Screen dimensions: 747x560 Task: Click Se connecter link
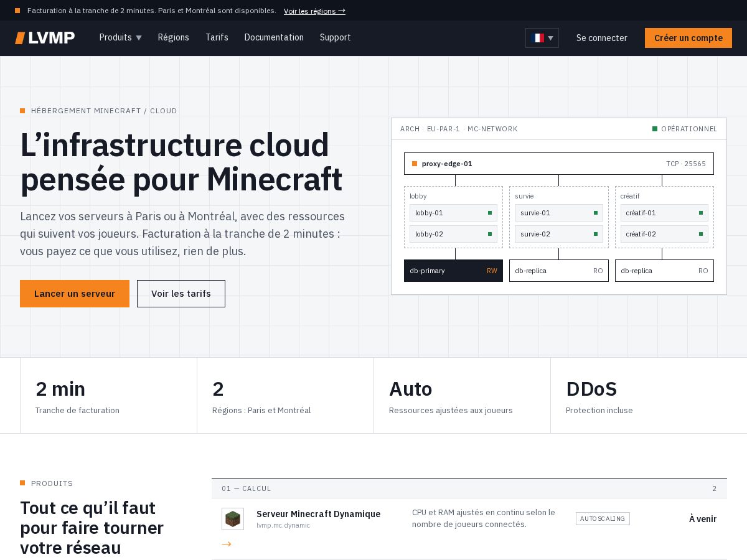point(601,38)
